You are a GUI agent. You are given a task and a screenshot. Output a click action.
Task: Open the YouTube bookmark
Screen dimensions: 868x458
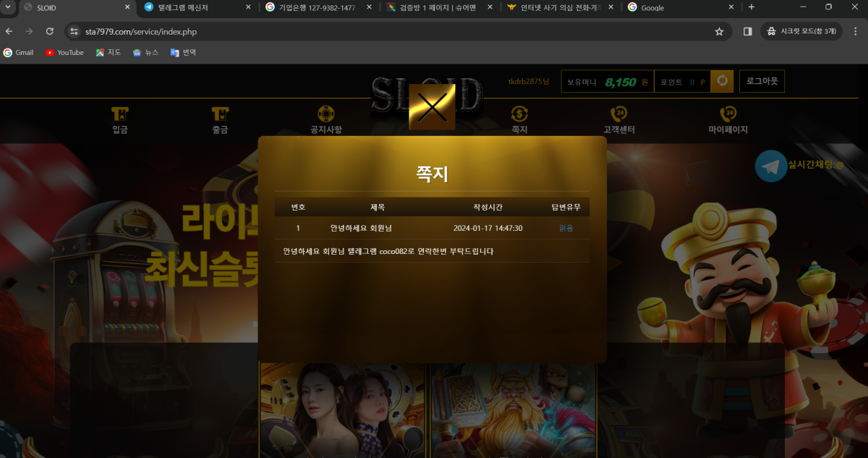tap(64, 53)
